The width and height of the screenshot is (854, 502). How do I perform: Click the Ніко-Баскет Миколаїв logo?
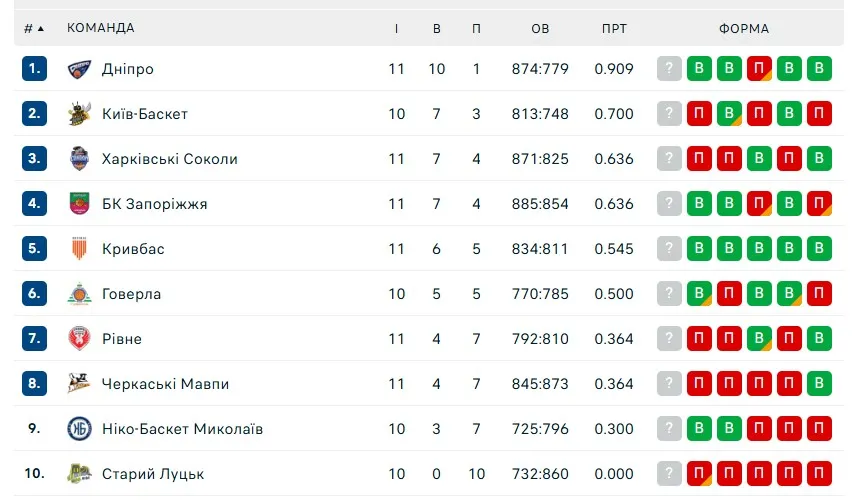(x=79, y=429)
